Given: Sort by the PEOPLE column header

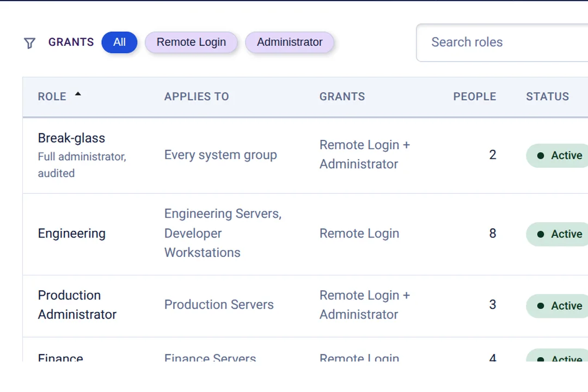Looking at the screenshot, I should tap(474, 96).
